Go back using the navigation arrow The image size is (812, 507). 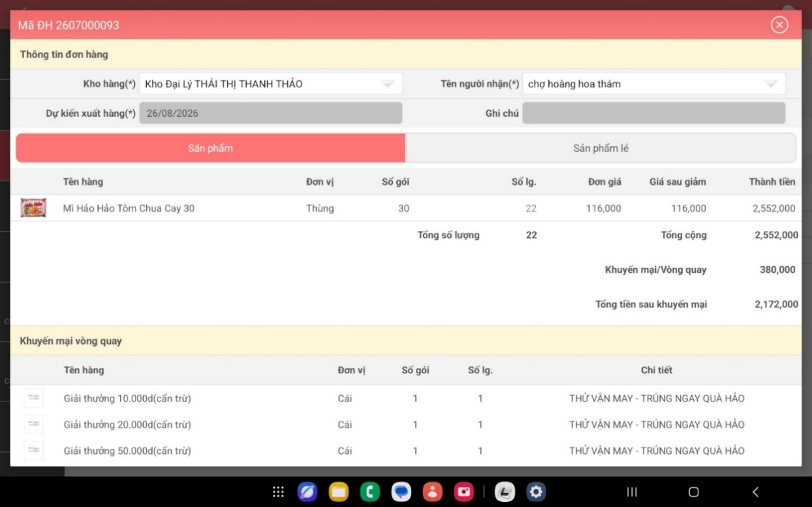[x=755, y=492]
